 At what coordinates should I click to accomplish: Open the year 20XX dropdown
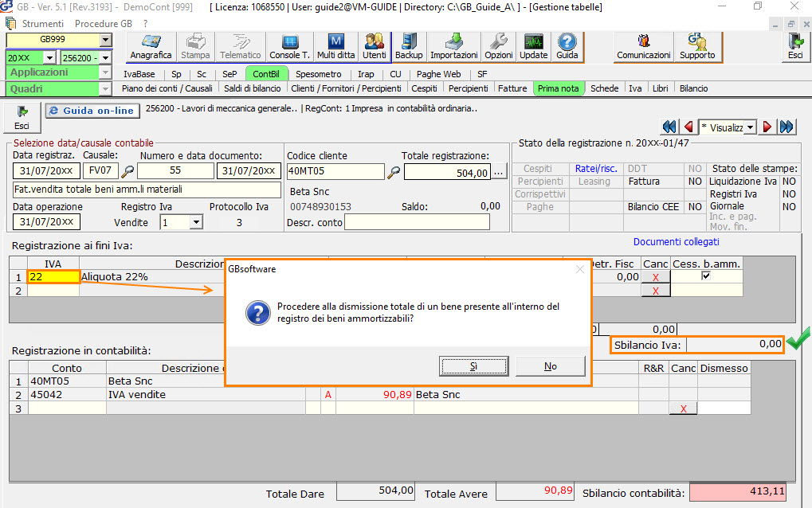point(49,58)
